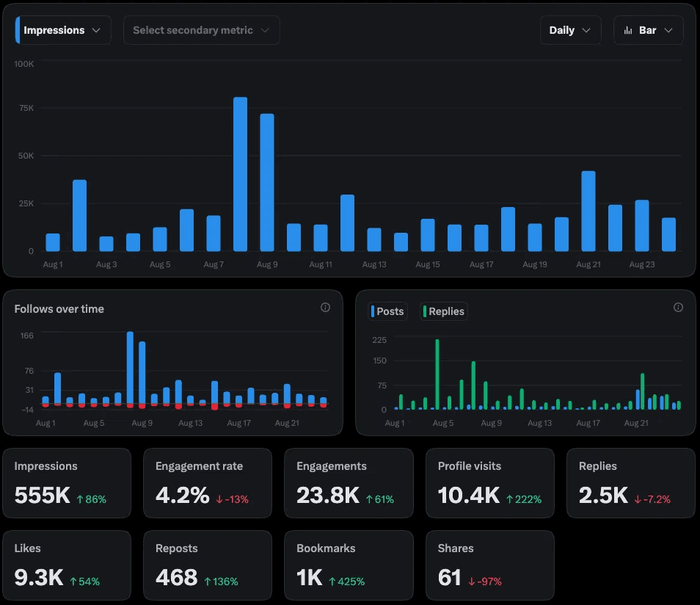Select the Engagement rate 4.2% card
Image resolution: width=700 pixels, height=605 pixels.
pyautogui.click(x=208, y=483)
